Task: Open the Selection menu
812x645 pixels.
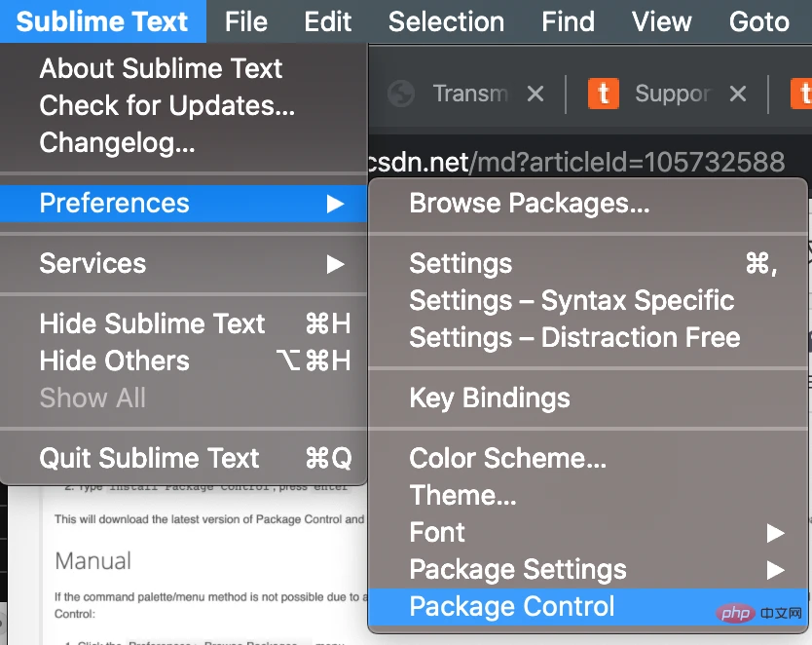Action: (x=446, y=21)
